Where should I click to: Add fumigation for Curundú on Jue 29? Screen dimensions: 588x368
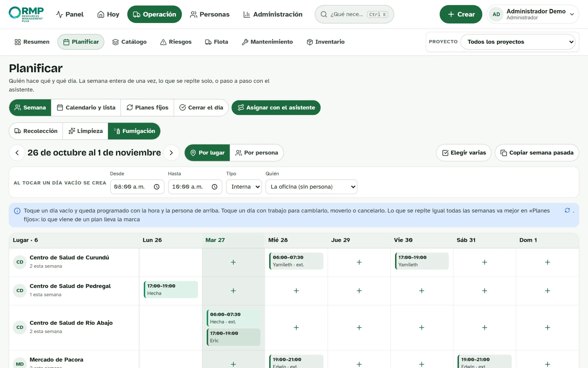coord(359,262)
